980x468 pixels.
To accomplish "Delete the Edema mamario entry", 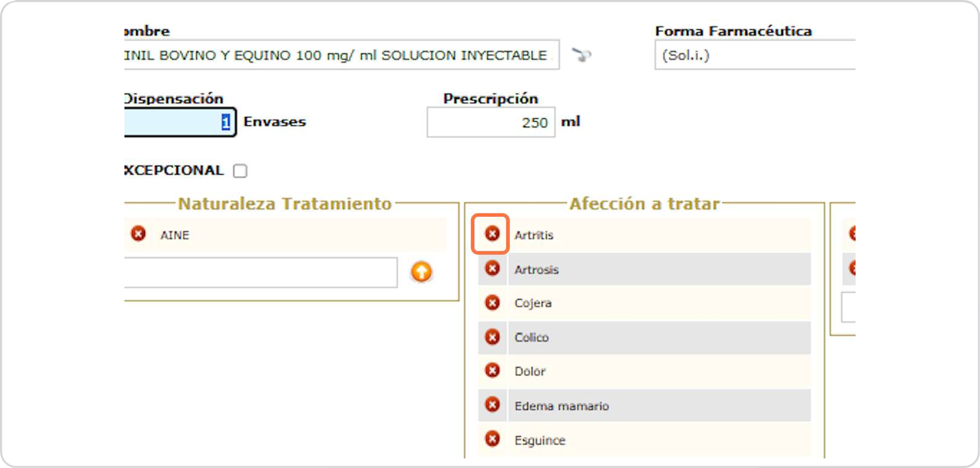I will 492,404.
